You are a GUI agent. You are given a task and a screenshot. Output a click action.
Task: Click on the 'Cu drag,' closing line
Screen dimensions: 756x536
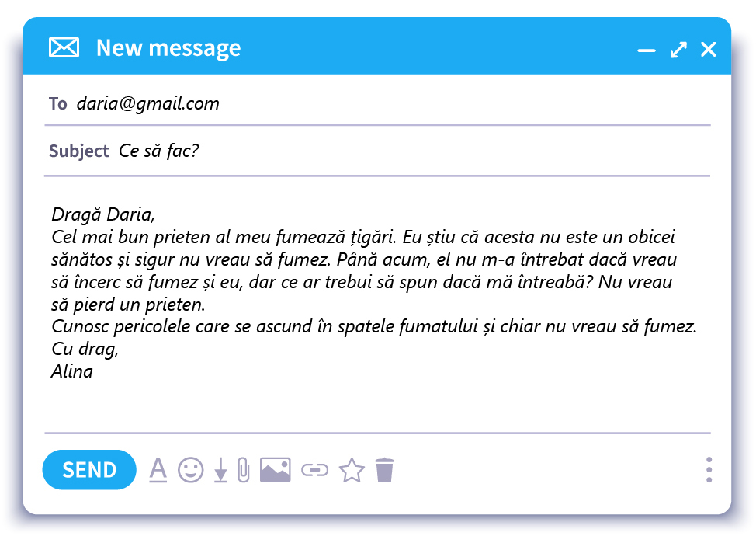85,349
